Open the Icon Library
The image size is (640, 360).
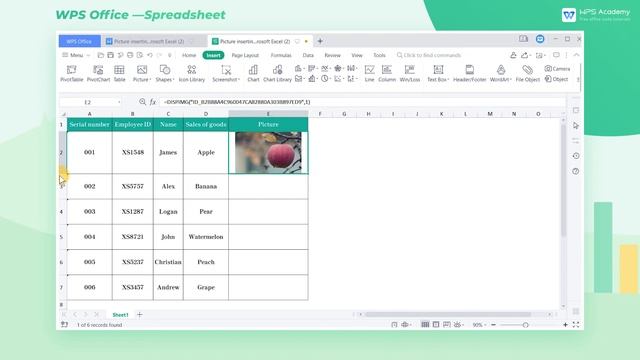click(191, 73)
